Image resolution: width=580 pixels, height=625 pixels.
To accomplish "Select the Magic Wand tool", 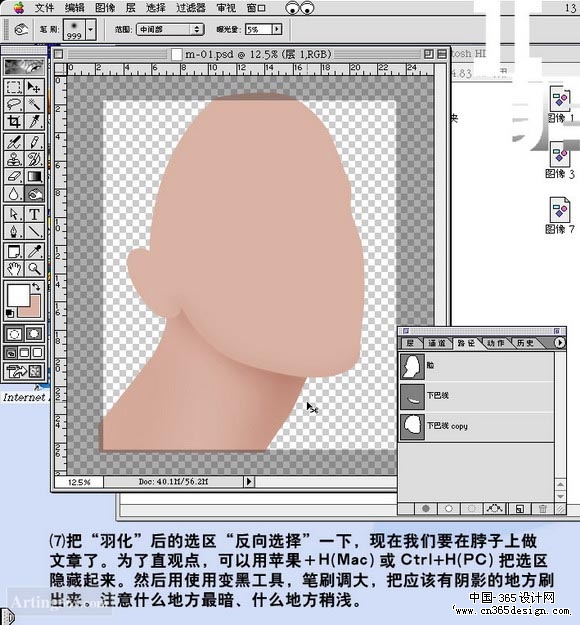I will pos(34,104).
